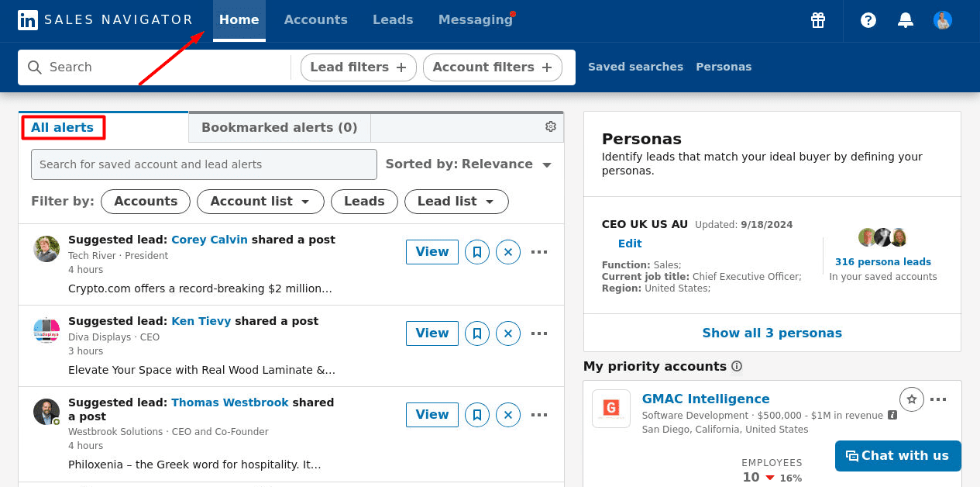This screenshot has width=980, height=487.
Task: Bookmark the Corey Calvin alert
Action: 477,252
